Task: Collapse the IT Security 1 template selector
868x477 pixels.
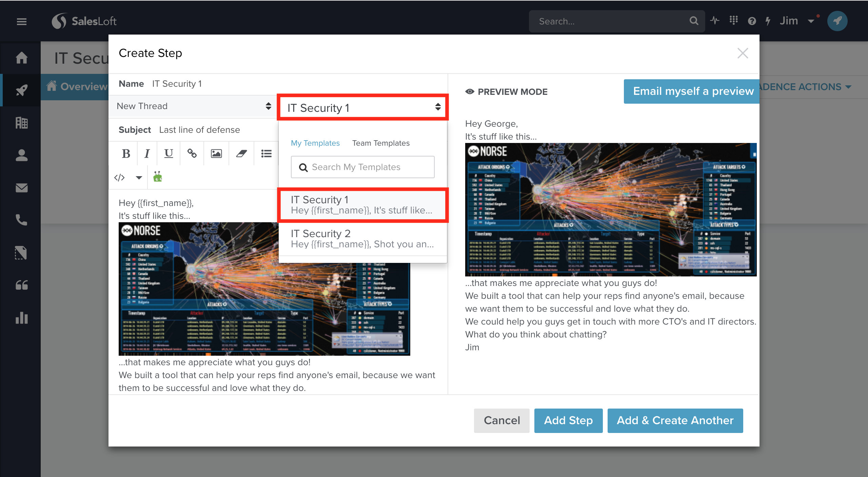Action: [363, 108]
